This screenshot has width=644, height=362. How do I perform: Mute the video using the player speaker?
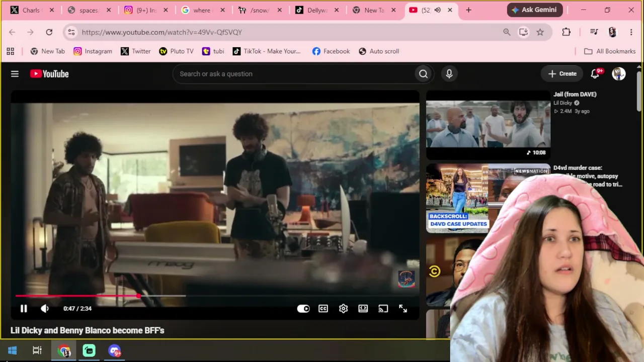pos(45,309)
